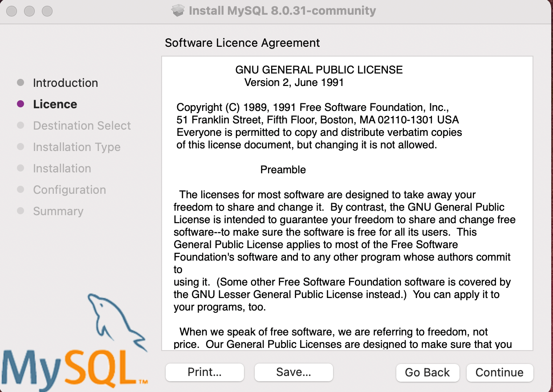Click the Summary step bullet
Image resolution: width=553 pixels, height=392 pixels.
21,211
